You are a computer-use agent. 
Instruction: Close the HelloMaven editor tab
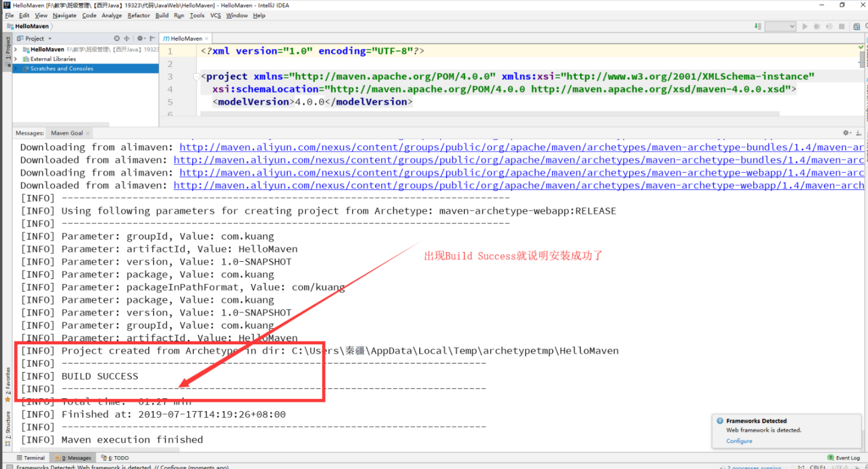tap(207, 38)
